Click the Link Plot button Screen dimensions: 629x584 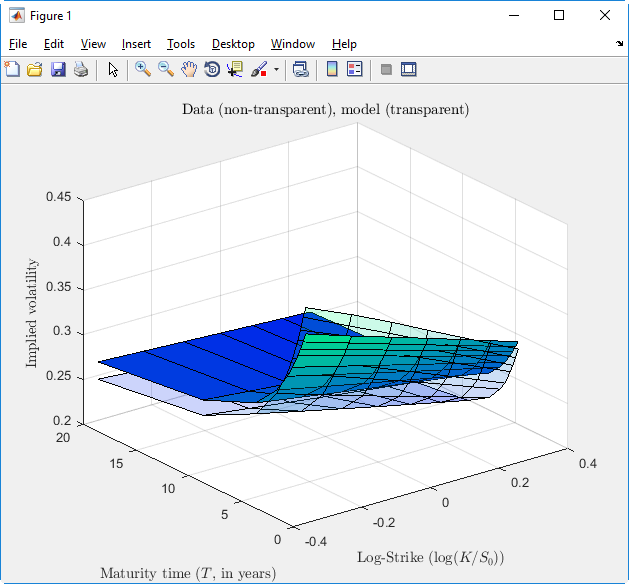(301, 69)
